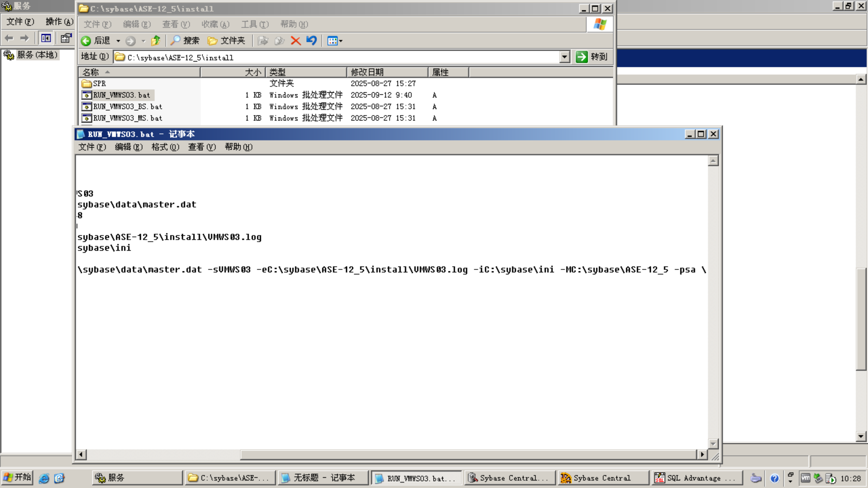Click the Explorer Forward arrow icon
The image size is (868, 488).
pos(131,41)
